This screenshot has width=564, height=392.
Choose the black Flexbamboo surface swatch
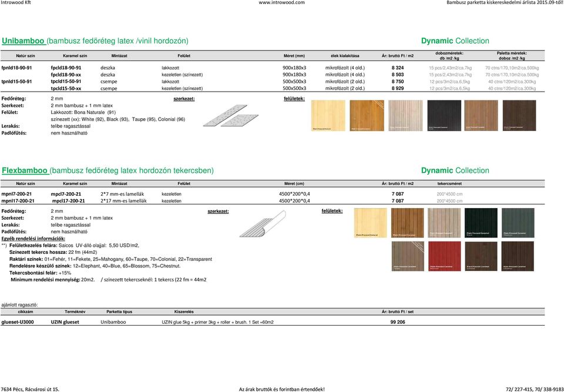481,223
